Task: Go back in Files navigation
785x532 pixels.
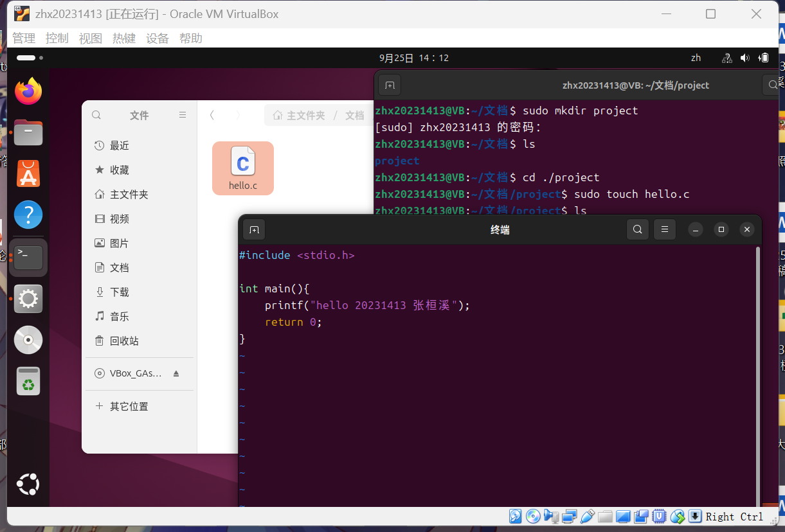Action: coord(212,115)
